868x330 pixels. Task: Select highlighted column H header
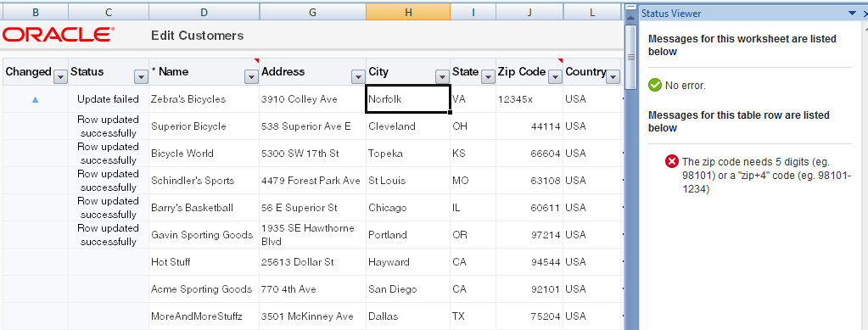[408, 12]
